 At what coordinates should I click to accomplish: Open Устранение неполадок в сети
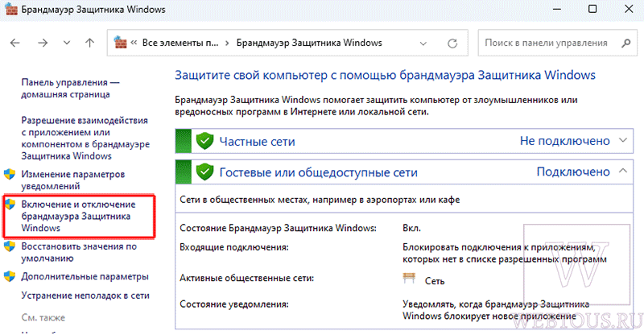pos(85,296)
